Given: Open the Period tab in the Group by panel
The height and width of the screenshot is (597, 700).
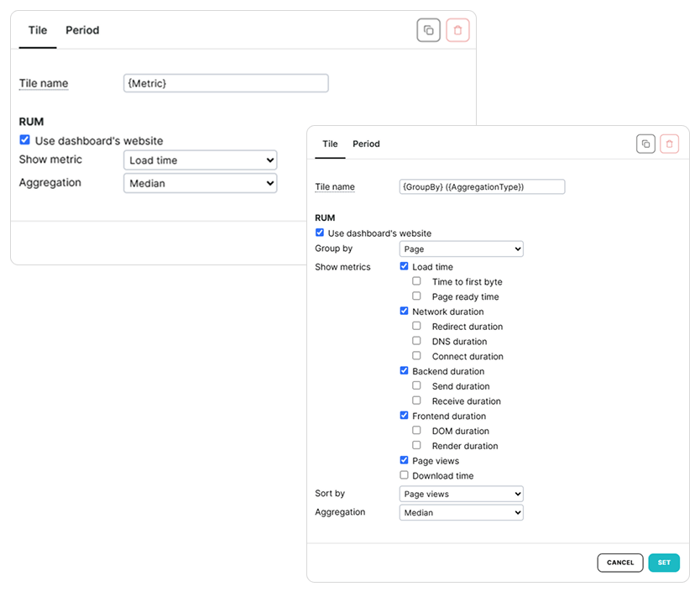Looking at the screenshot, I should pos(366,144).
